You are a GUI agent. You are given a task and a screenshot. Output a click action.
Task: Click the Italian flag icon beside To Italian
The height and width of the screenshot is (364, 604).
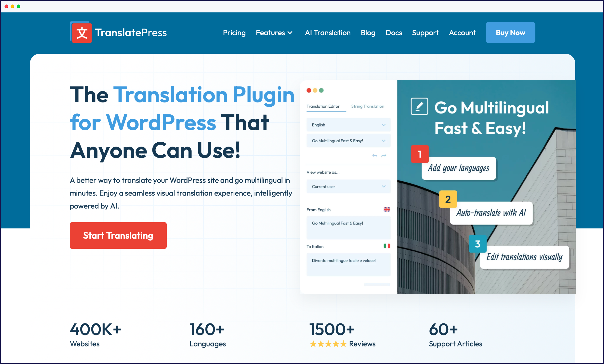pos(387,246)
